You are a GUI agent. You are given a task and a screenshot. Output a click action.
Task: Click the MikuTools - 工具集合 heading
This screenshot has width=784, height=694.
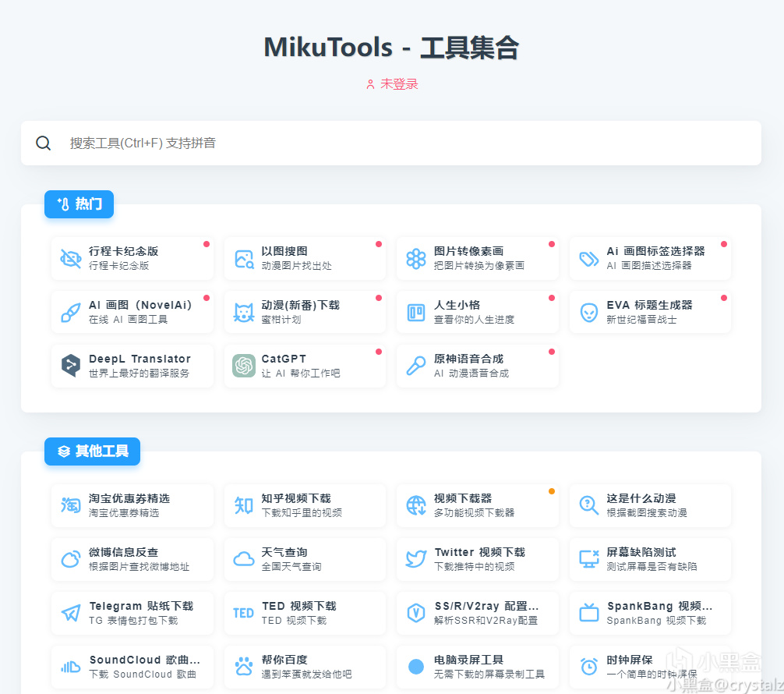(391, 48)
